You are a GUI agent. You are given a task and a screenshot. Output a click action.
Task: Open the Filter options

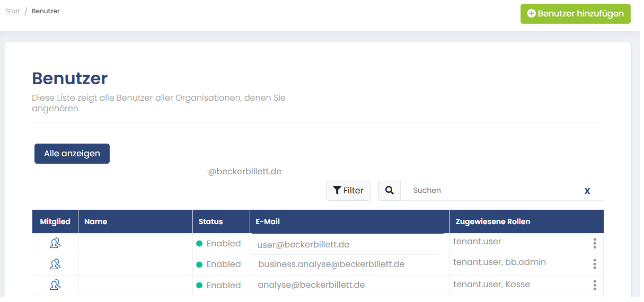(348, 191)
